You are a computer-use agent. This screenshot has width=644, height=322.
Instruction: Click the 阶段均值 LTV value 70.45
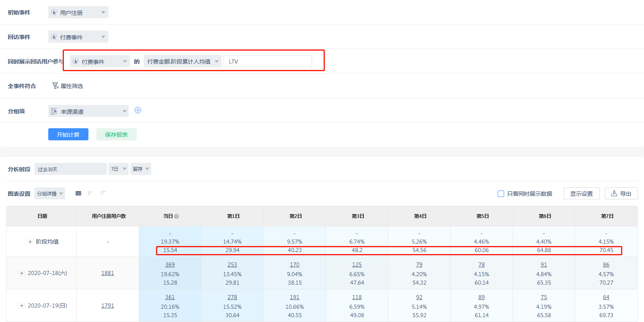pos(606,250)
